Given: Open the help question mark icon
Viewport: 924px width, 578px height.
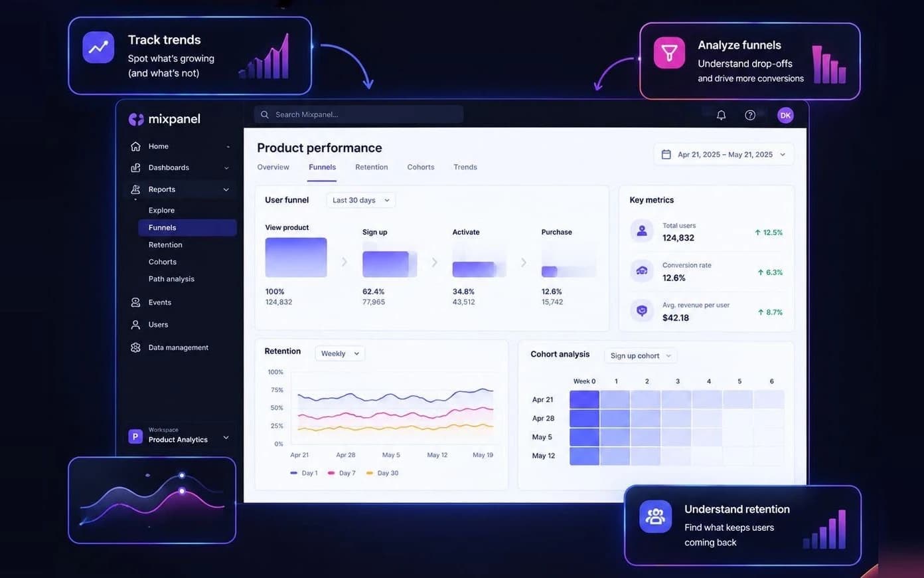Looking at the screenshot, I should click(750, 115).
